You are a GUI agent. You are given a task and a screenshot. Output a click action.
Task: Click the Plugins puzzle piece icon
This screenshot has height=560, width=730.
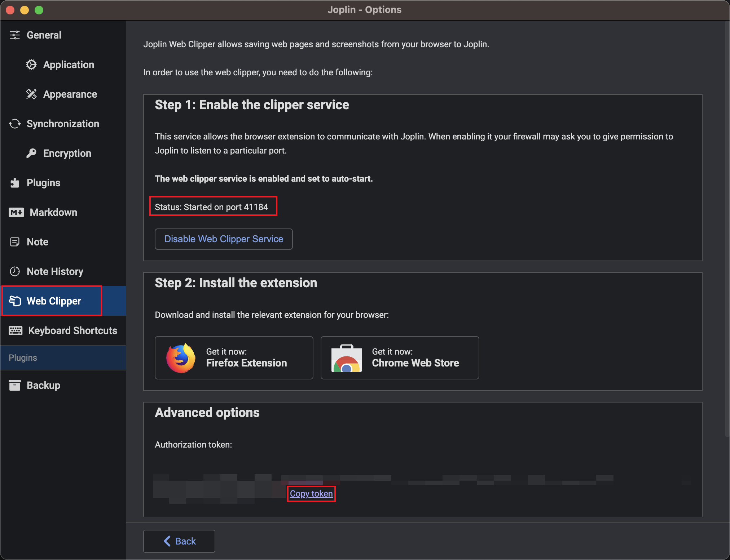click(15, 183)
